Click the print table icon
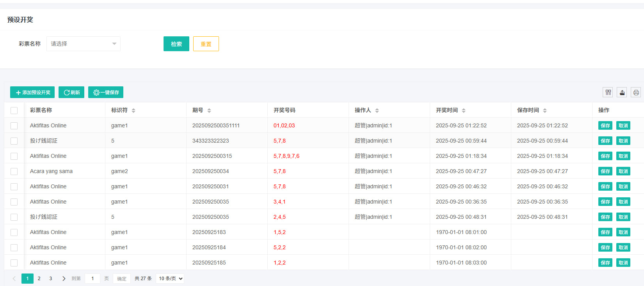 (x=636, y=93)
